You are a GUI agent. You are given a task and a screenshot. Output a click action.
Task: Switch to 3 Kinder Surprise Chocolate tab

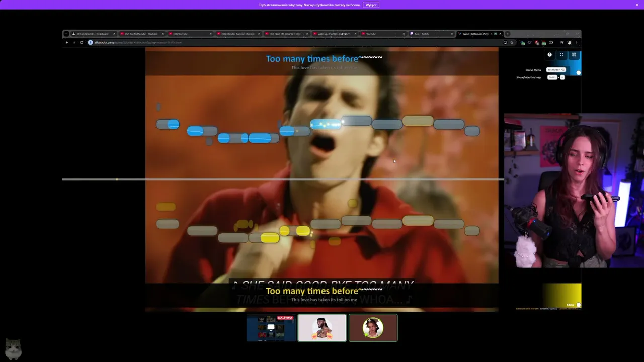[x=239, y=34]
